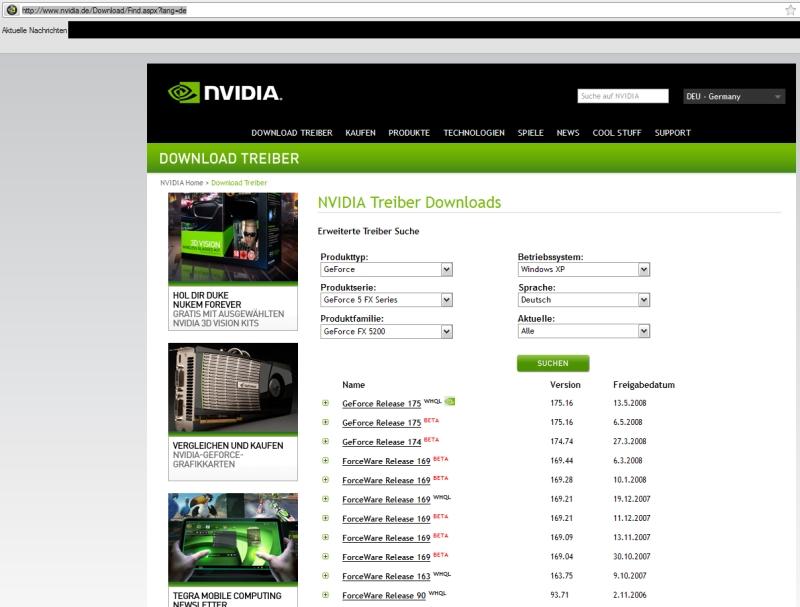
Task: Open the Sprache dropdown set to Deutsch
Action: [x=643, y=300]
